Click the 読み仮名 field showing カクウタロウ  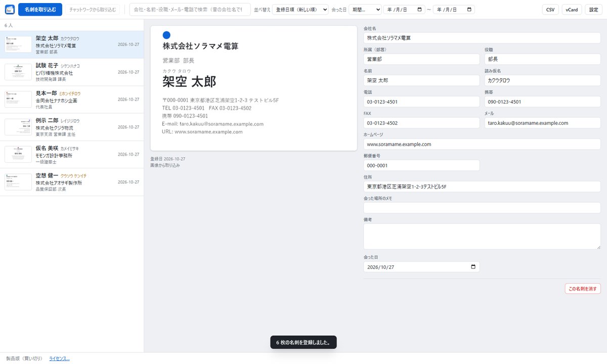543,80
